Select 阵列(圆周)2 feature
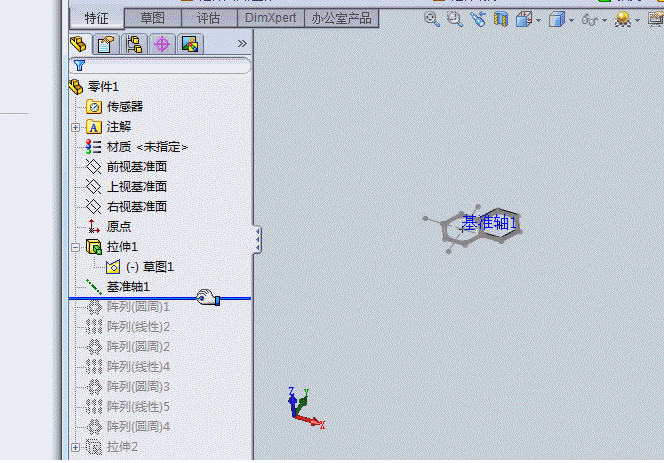Viewport: 664px width, 463px height. coord(138,347)
